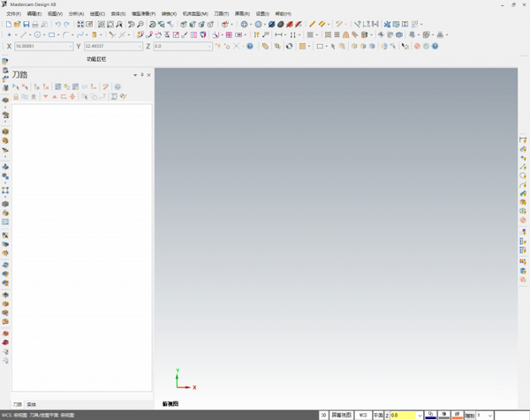Click the lock icon in toolpath panel
Image resolution: width=530 pixels, height=420 pixels.
pyautogui.click(x=16, y=97)
